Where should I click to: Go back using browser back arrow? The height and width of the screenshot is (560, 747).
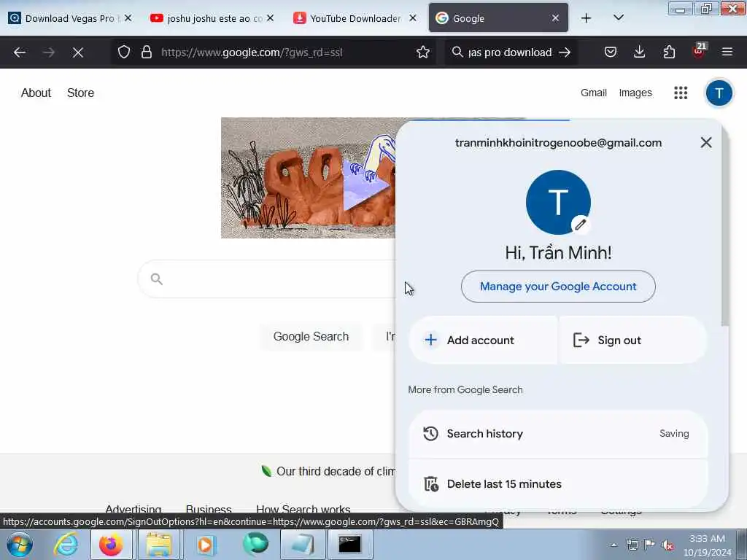[x=20, y=52]
